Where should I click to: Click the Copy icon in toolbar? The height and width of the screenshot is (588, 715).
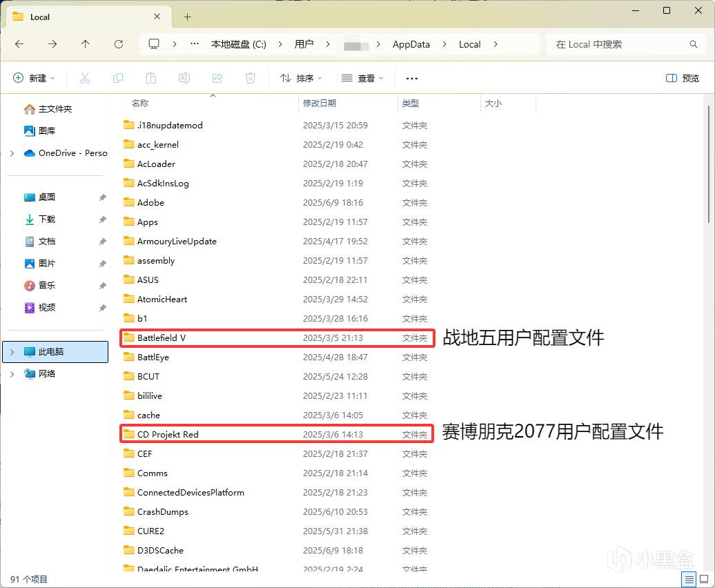point(117,79)
